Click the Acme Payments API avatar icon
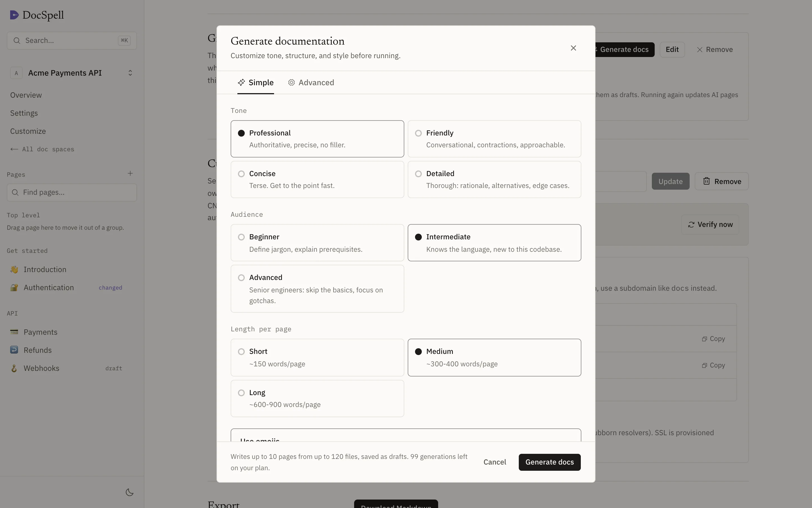Viewport: 812px width, 508px height. click(x=16, y=73)
